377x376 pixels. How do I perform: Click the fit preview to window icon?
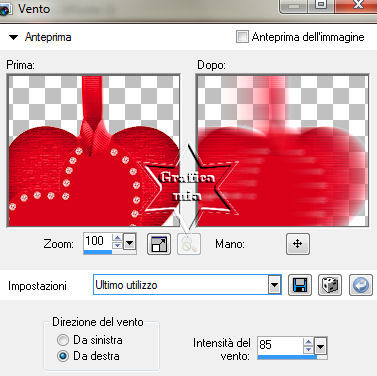(159, 244)
